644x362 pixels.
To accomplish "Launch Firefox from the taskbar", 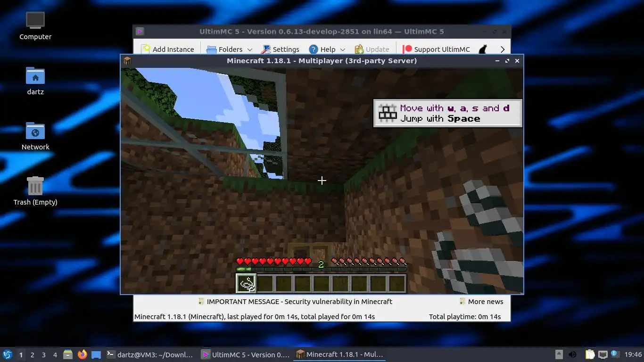I will (x=82, y=354).
